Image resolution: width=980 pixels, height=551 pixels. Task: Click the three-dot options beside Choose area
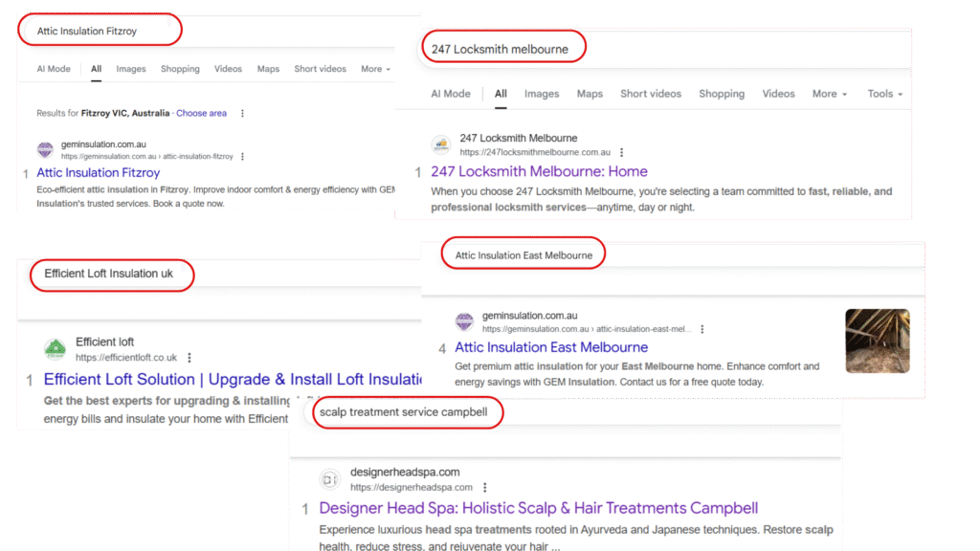242,113
